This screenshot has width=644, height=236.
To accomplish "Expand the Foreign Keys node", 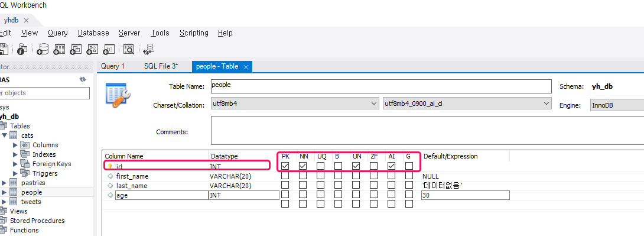I will (15, 164).
